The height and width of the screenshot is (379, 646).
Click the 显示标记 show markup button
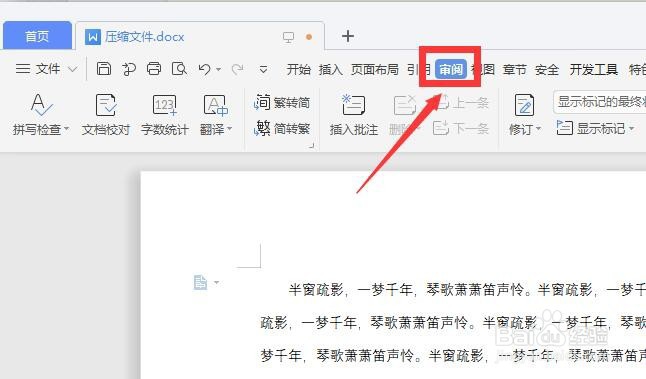coord(590,129)
